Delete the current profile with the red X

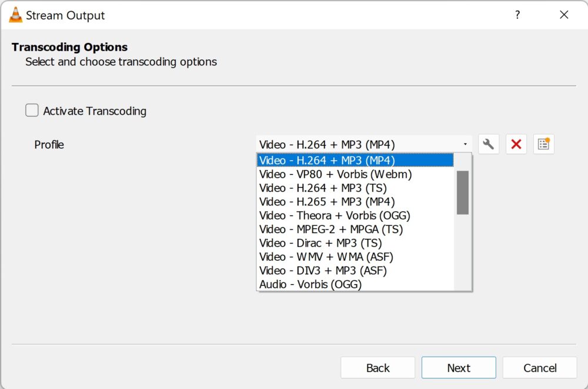point(516,144)
